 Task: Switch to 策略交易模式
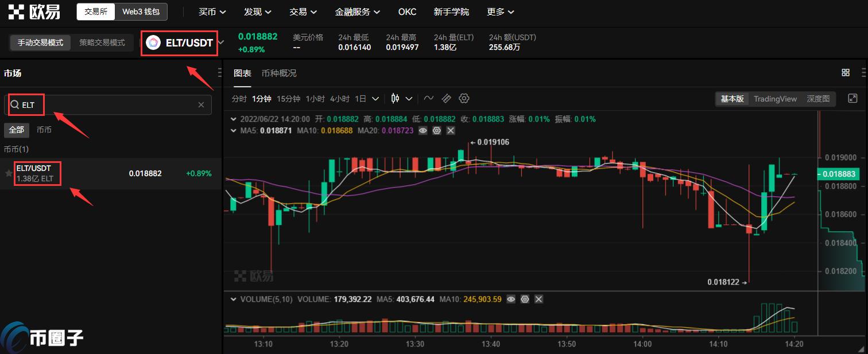[x=102, y=42]
